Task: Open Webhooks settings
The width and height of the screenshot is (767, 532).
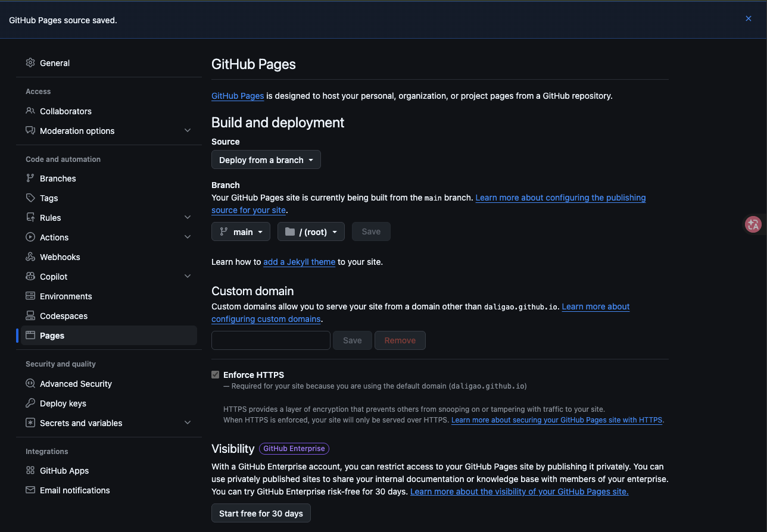Action: [109, 256]
